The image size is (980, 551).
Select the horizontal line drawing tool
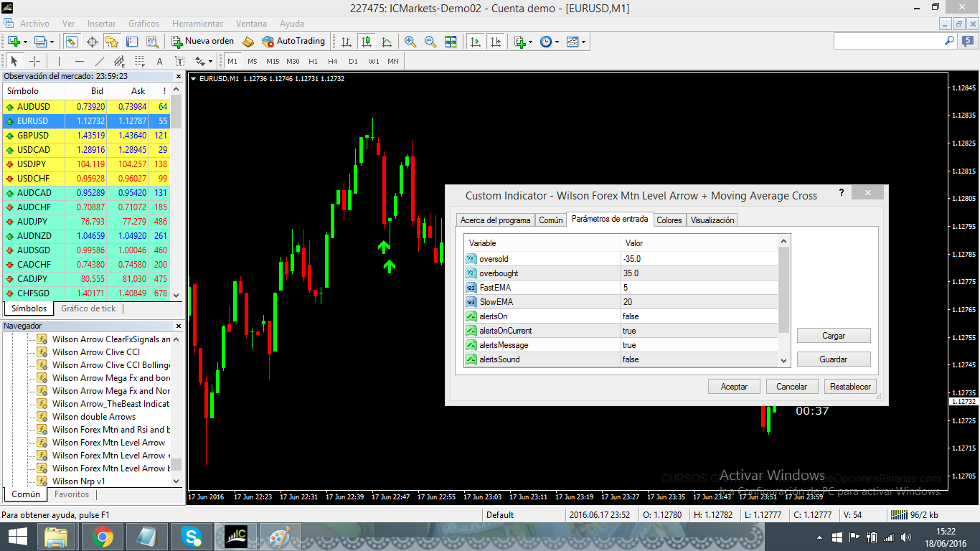80,61
